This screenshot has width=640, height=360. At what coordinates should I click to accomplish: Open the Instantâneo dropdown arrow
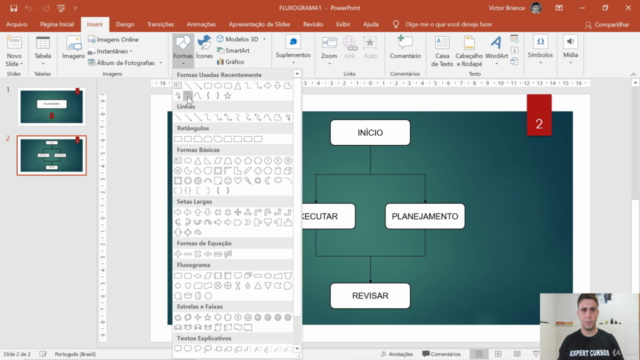(x=131, y=51)
